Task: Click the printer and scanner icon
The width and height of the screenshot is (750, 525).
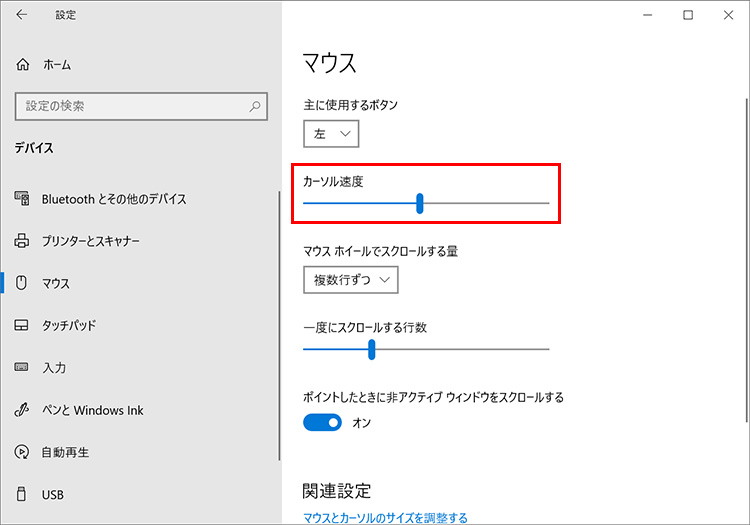Action: coord(23,241)
